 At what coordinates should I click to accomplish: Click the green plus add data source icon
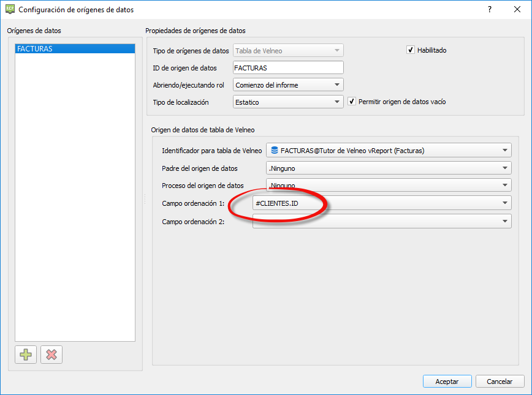(x=26, y=355)
